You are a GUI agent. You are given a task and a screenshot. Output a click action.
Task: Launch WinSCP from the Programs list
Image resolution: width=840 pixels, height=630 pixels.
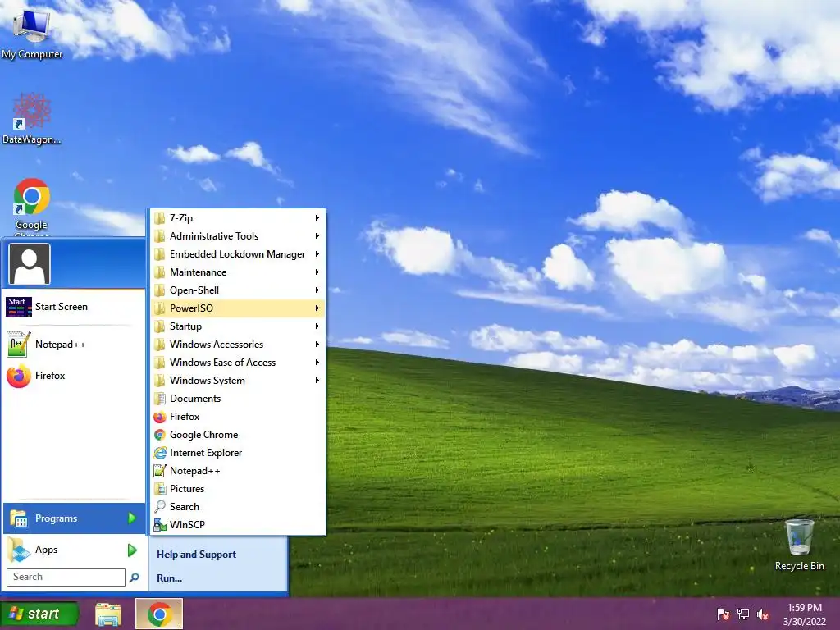pyautogui.click(x=237, y=525)
